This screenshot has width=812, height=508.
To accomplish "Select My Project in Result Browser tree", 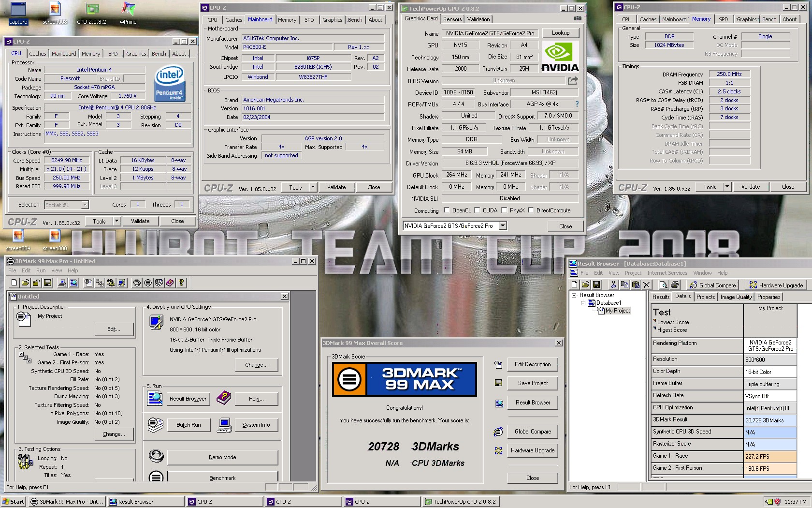I will pyautogui.click(x=618, y=311).
